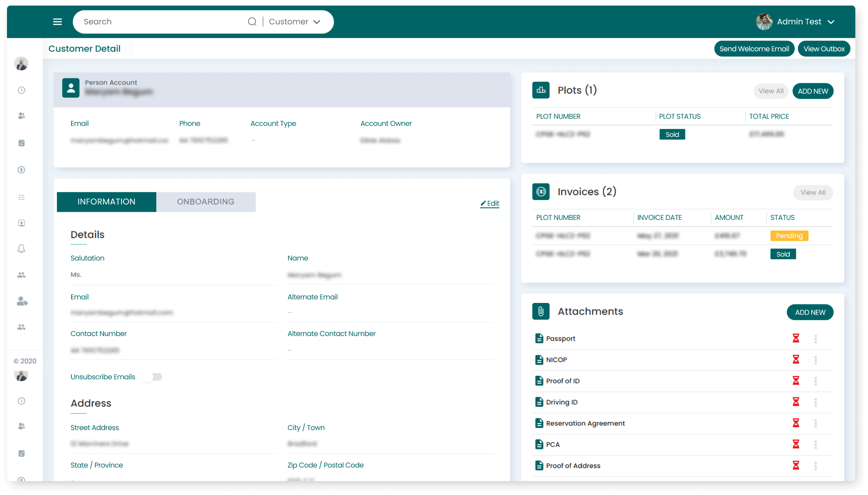
Task: Click the search magnifier icon
Action: click(x=252, y=22)
